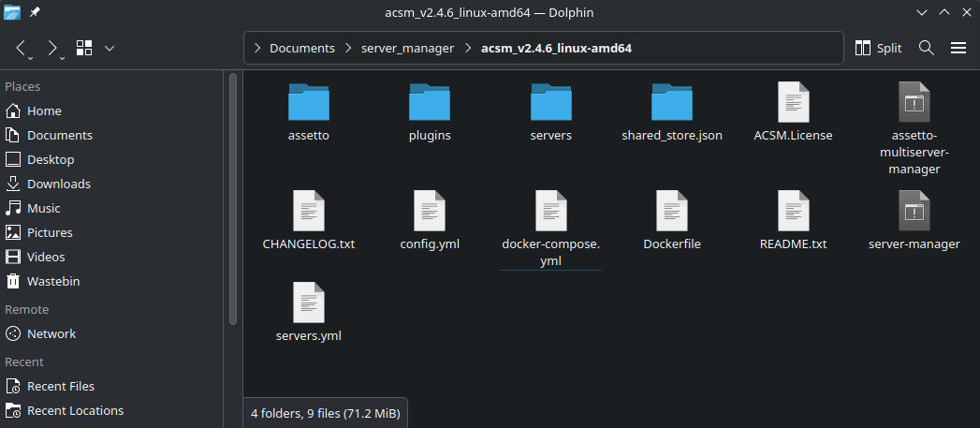Viewport: 980px width, 428px height.
Task: Select assetto-multiserver-manager executable icon
Action: pyautogui.click(x=914, y=102)
